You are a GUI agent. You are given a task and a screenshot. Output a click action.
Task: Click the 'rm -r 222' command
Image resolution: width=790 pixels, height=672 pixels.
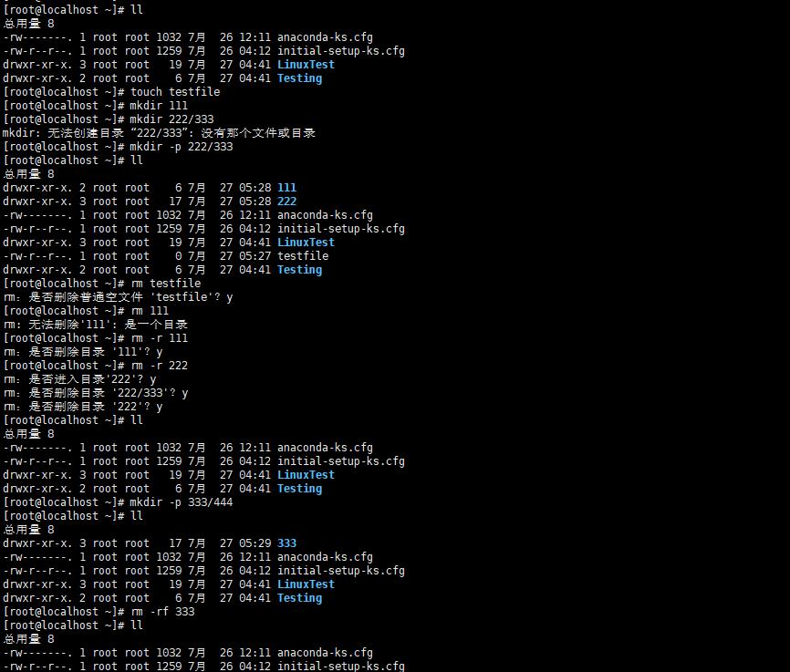[x=159, y=366]
